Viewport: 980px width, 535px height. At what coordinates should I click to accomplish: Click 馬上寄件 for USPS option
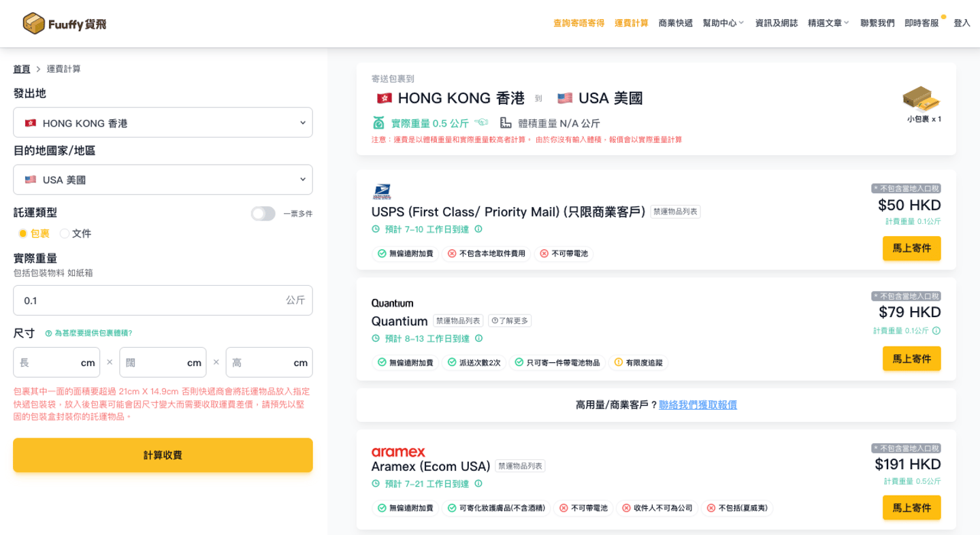[911, 248]
